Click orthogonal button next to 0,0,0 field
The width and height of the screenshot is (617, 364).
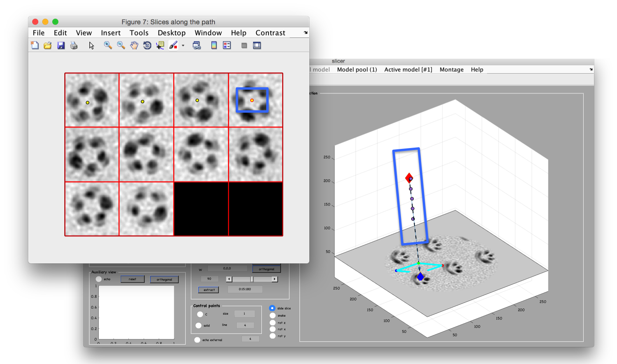[266, 269]
